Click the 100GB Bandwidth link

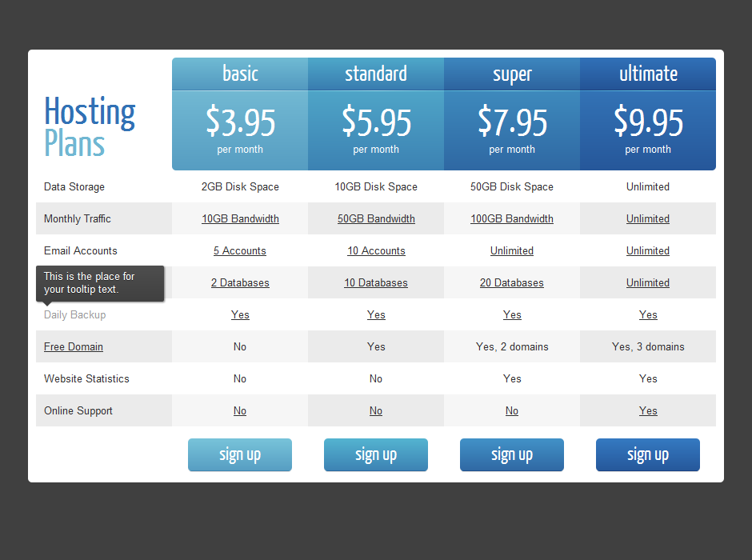512,218
